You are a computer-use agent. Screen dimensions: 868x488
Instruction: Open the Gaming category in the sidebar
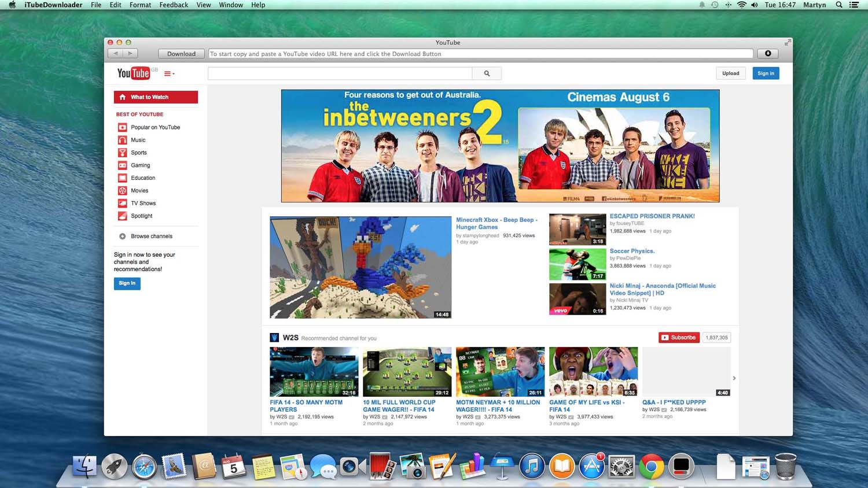pos(134,165)
